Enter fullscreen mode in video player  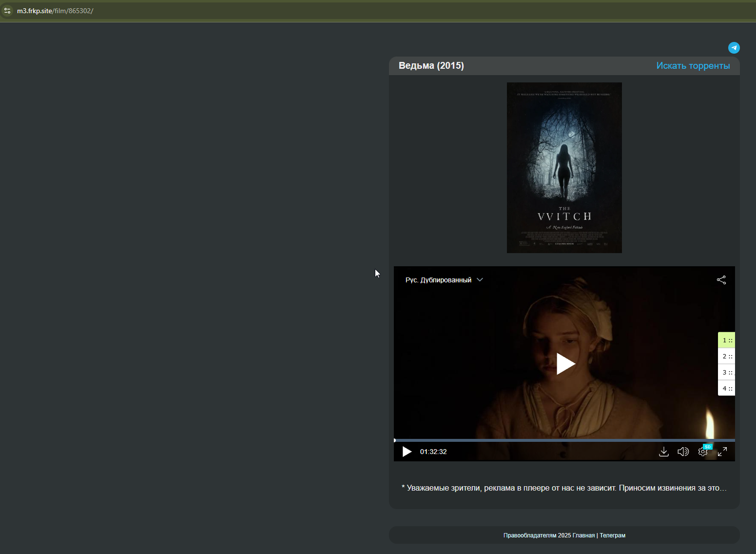click(x=722, y=452)
